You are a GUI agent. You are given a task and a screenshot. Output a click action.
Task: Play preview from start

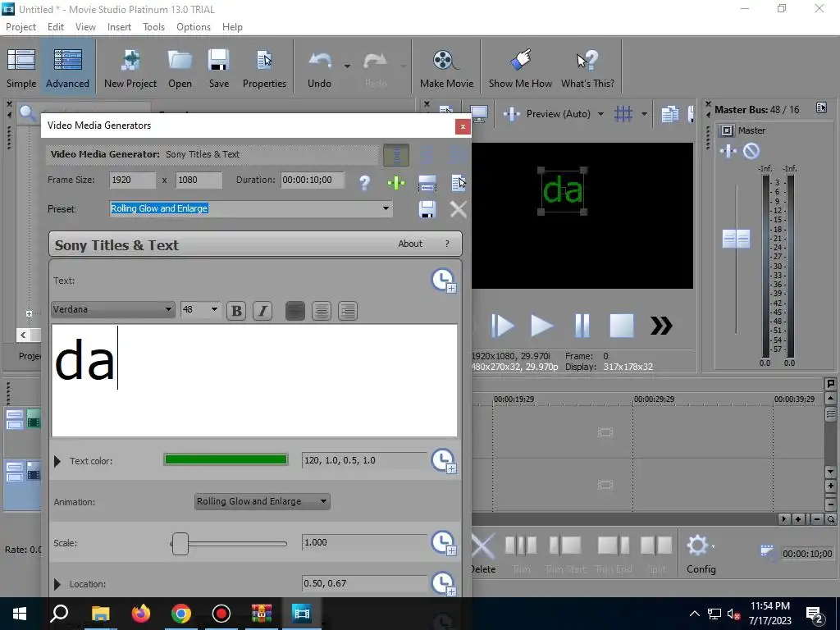(502, 325)
